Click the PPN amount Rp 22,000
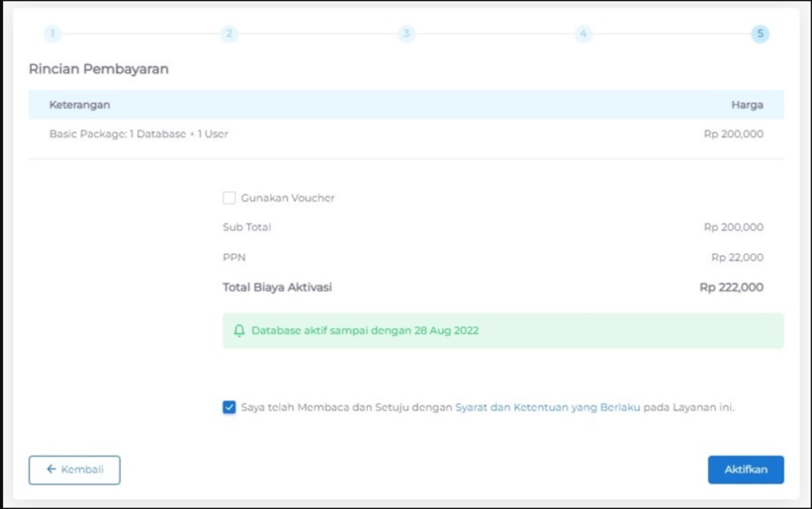This screenshot has height=509, width=812. [737, 257]
